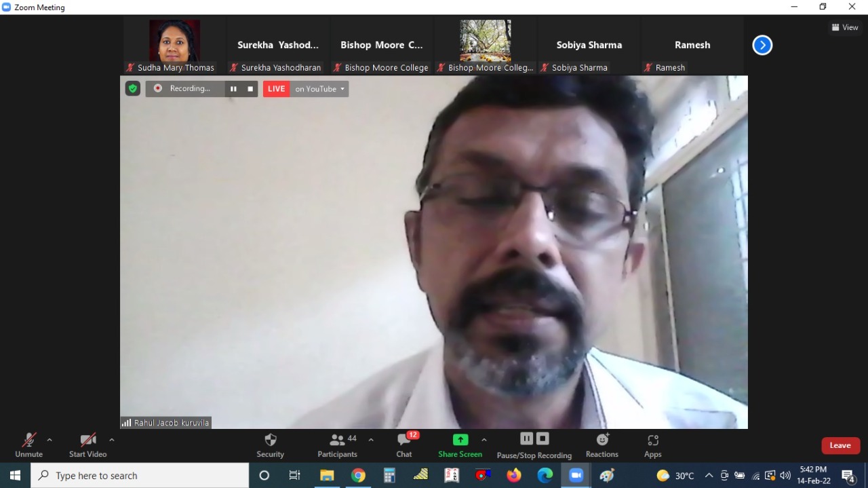Open Chat with 12 unread messages
The height and width of the screenshot is (488, 868).
coord(404,445)
